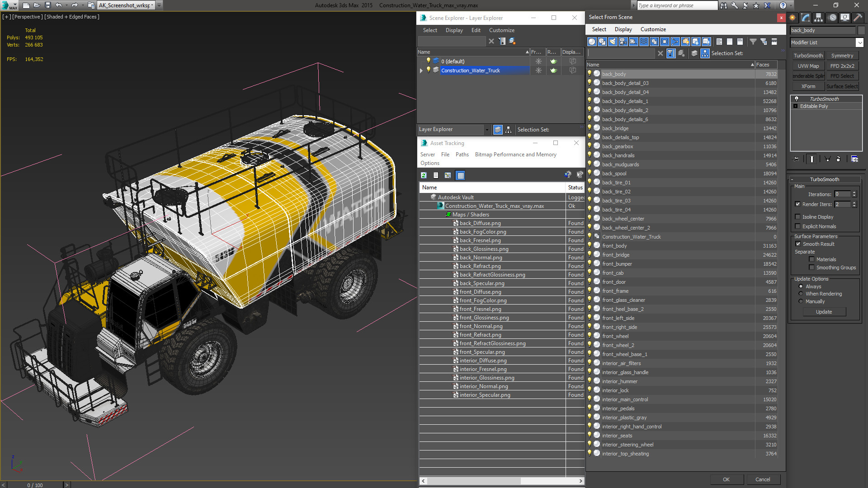Viewport: 868px width, 488px height.
Task: Expand Construction_Water_Truck layer in Scene Explorer
Action: (x=421, y=70)
